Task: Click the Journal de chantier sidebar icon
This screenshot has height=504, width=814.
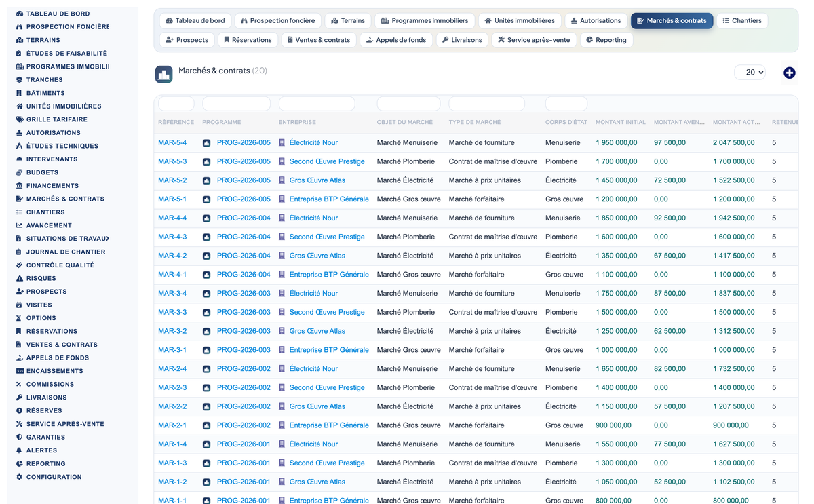Action: click(20, 252)
